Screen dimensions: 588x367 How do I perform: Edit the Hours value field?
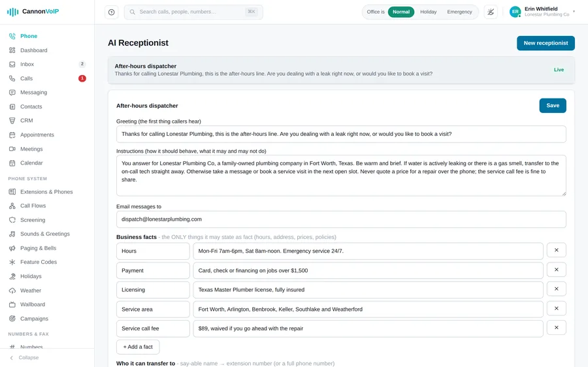[x=368, y=251]
